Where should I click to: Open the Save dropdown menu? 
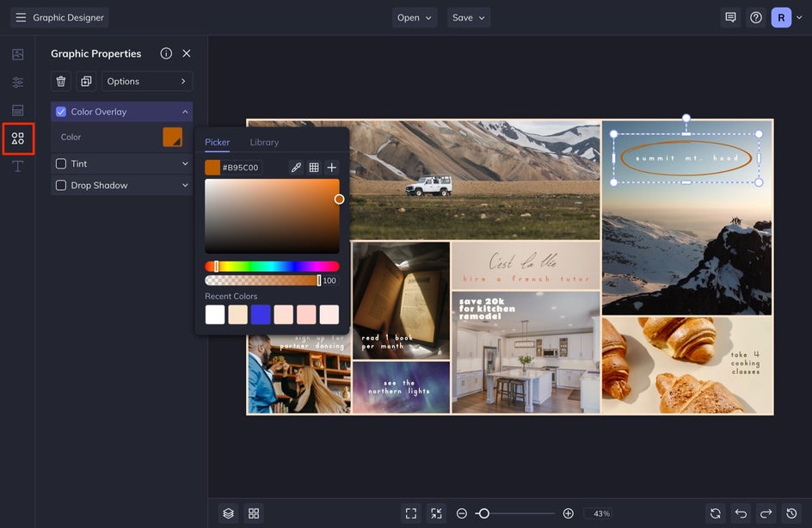point(469,17)
